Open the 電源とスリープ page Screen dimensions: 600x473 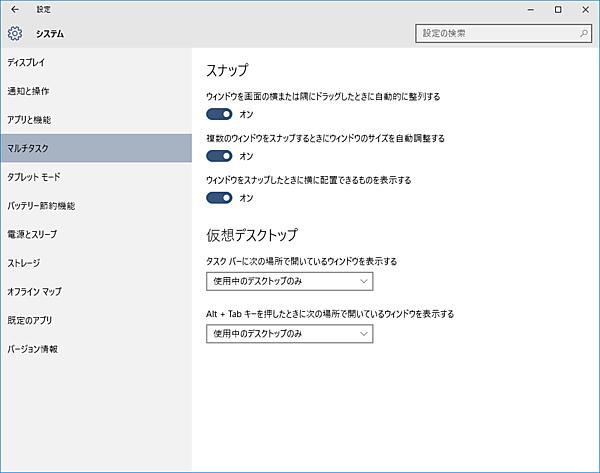point(96,234)
